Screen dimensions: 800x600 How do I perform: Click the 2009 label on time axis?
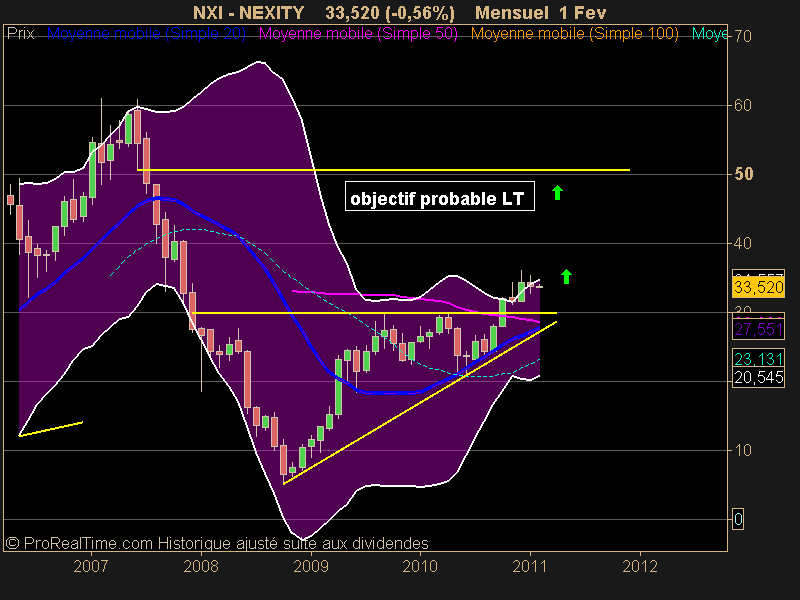[x=311, y=566]
